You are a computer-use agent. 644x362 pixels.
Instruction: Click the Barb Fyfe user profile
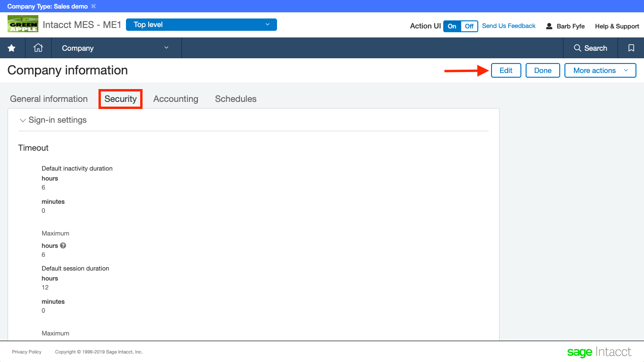(565, 26)
